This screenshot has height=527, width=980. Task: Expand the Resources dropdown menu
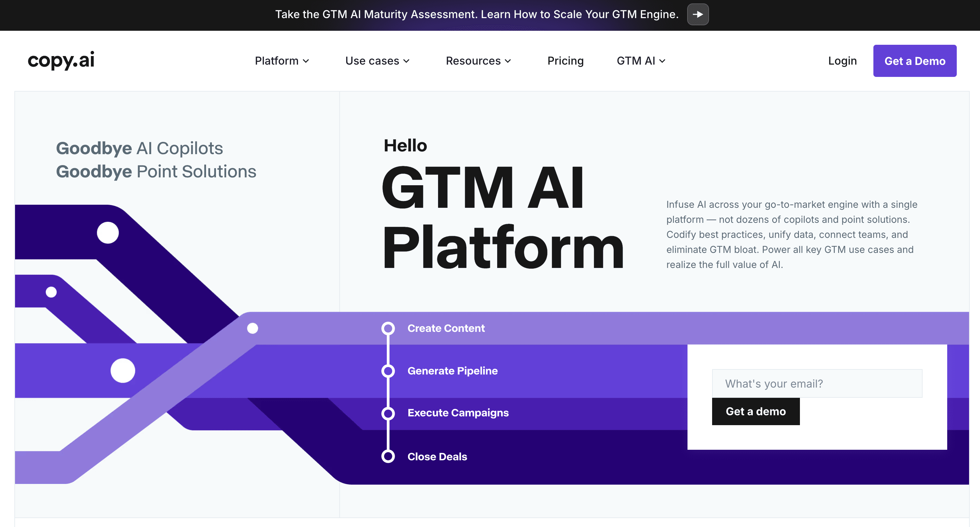pos(478,61)
